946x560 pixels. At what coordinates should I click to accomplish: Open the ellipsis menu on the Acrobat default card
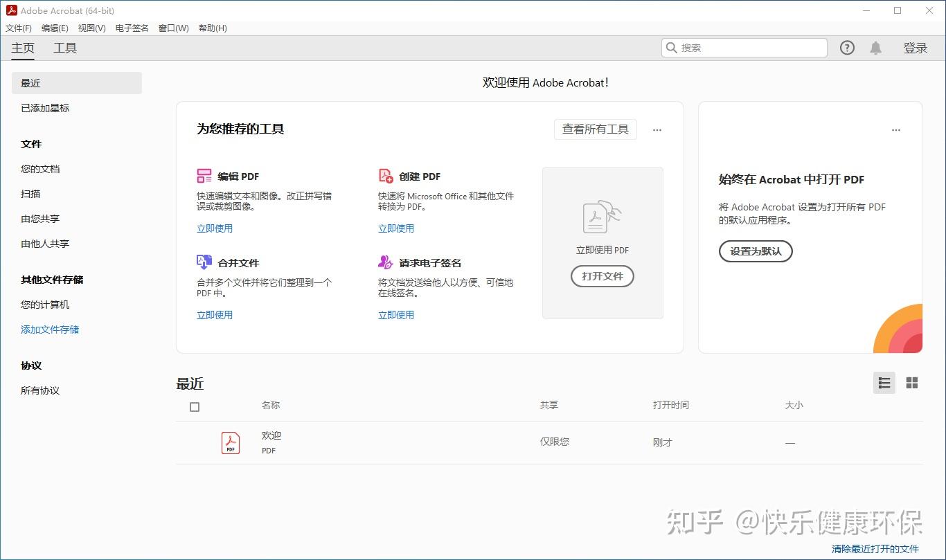tap(895, 129)
